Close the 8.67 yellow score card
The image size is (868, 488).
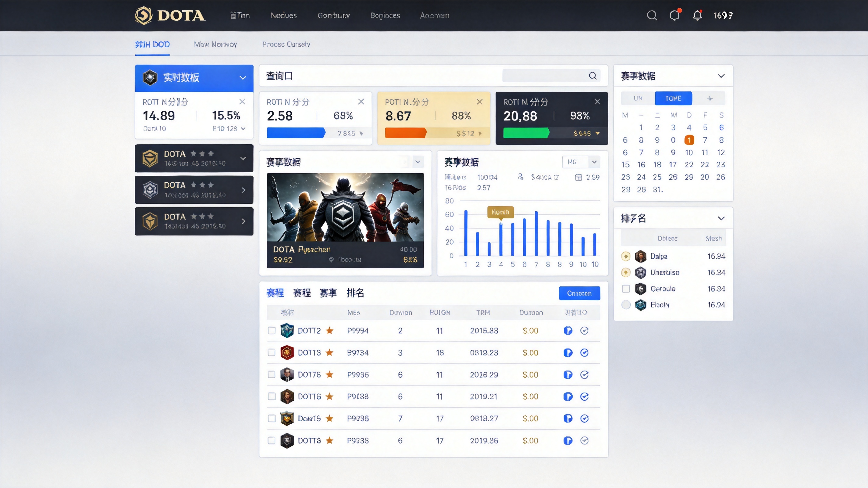click(479, 102)
